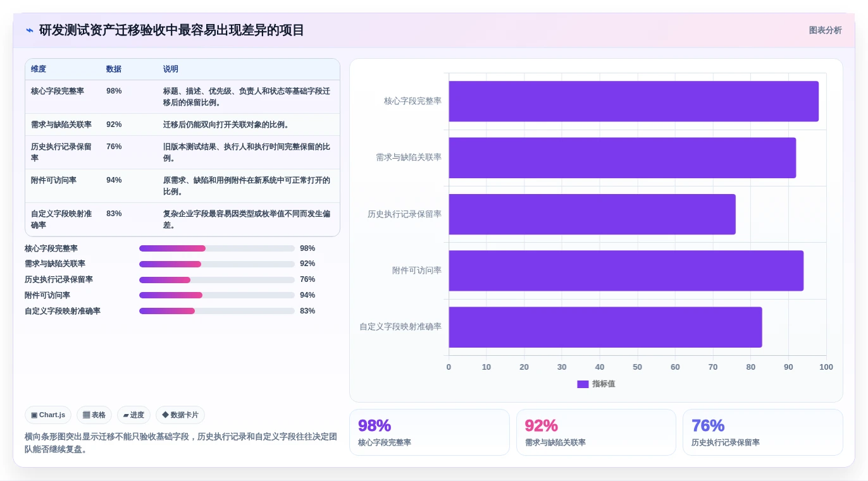Click the 历史执行记录保留率 bar in the chart
This screenshot has height=481, width=868.
[592, 214]
